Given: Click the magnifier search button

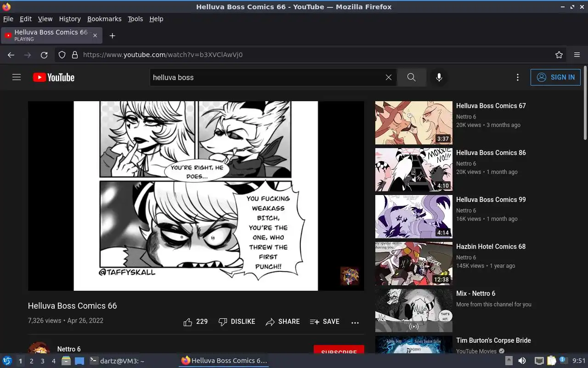Looking at the screenshot, I should 412,77.
